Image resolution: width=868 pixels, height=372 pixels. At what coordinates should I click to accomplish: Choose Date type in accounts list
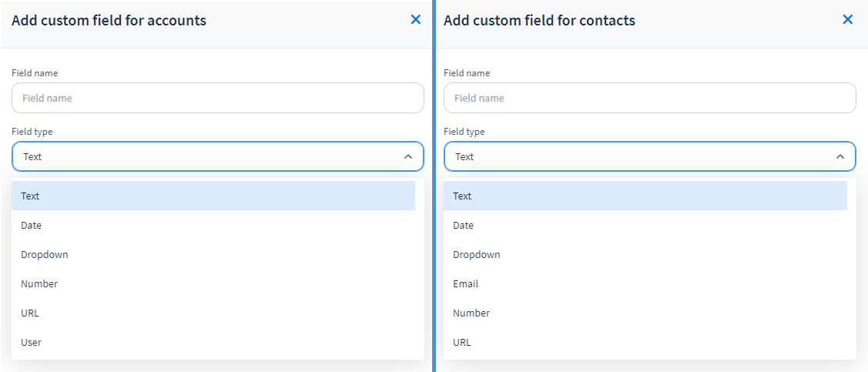click(213, 225)
